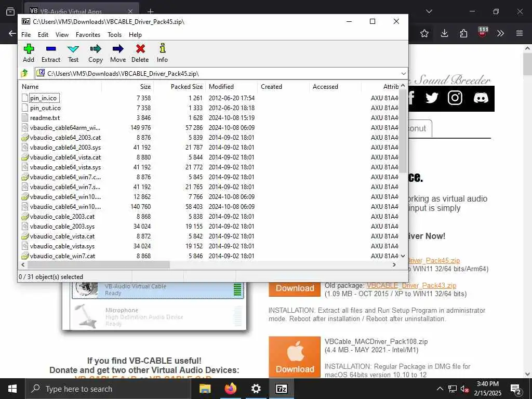Select vbaudio_cable64_vista.sys file

tap(65, 167)
